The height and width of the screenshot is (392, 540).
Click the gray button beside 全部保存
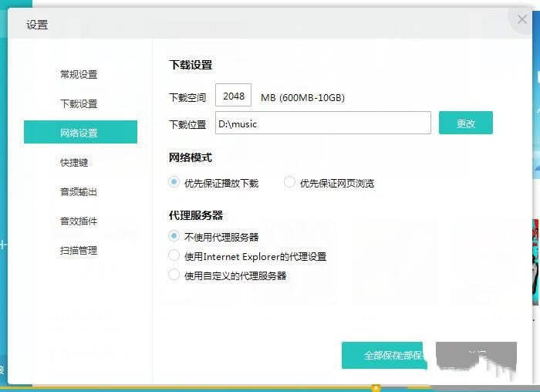point(475,356)
